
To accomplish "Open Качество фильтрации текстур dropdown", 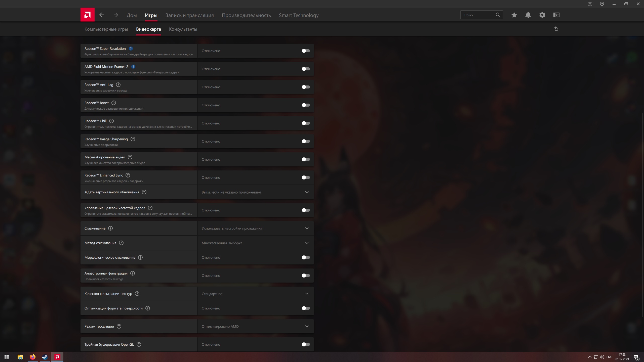I will pyautogui.click(x=256, y=294).
